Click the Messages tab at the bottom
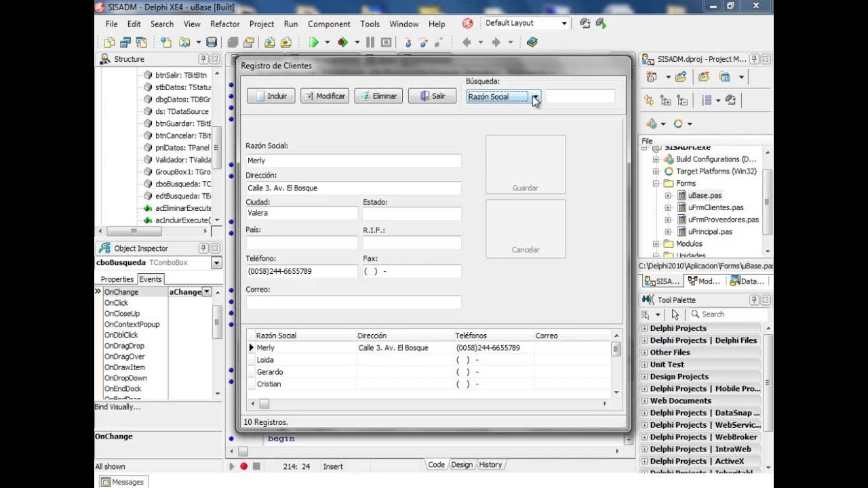Image resolution: width=868 pixels, height=488 pixels. point(123,482)
